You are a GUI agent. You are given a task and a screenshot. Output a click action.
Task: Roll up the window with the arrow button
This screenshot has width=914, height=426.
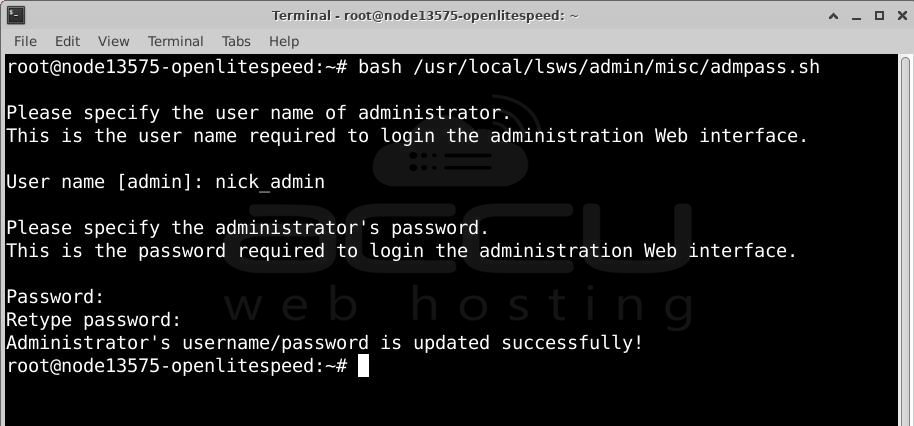pyautogui.click(x=834, y=15)
